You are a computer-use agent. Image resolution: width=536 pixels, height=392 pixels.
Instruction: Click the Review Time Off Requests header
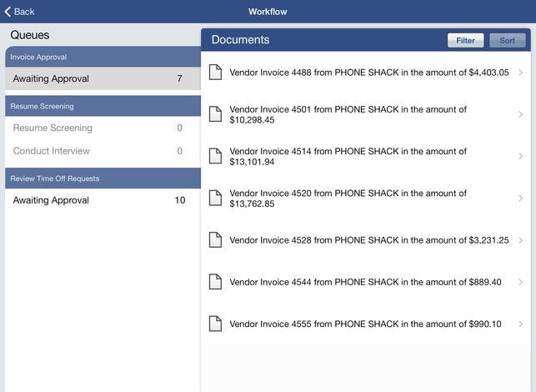[x=103, y=178]
